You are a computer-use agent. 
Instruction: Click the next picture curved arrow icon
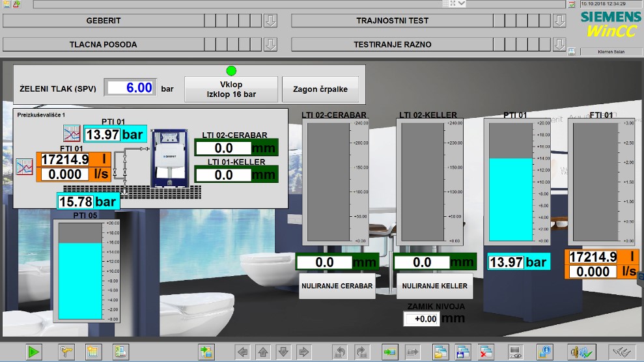[x=361, y=352]
